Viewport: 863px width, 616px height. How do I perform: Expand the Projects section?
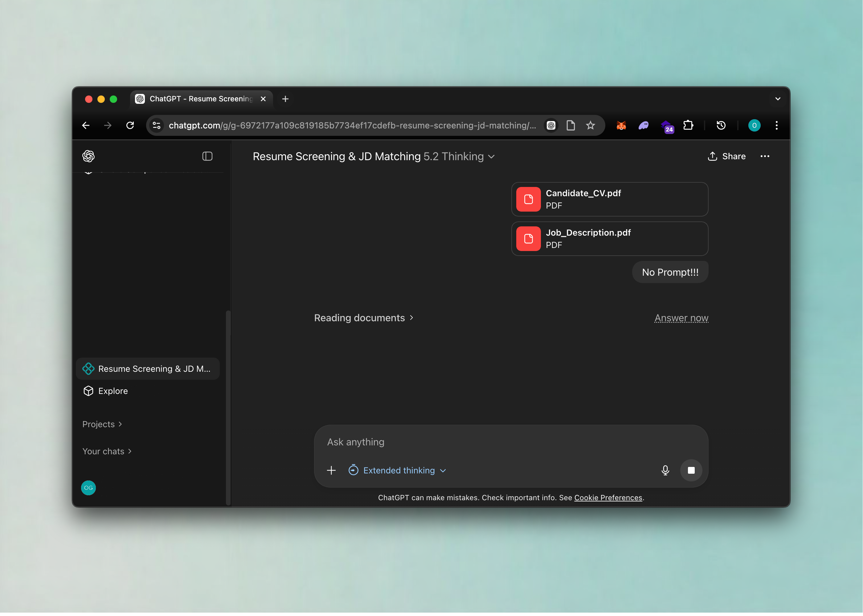coord(102,424)
